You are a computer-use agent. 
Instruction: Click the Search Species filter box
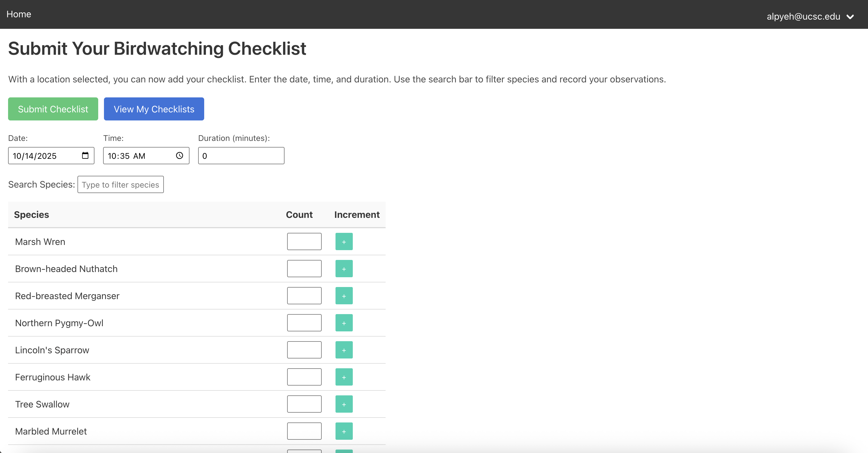point(120,184)
